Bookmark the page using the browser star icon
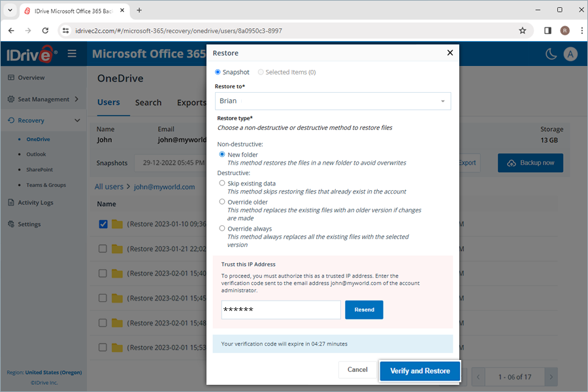This screenshot has height=392, width=588. click(x=522, y=30)
